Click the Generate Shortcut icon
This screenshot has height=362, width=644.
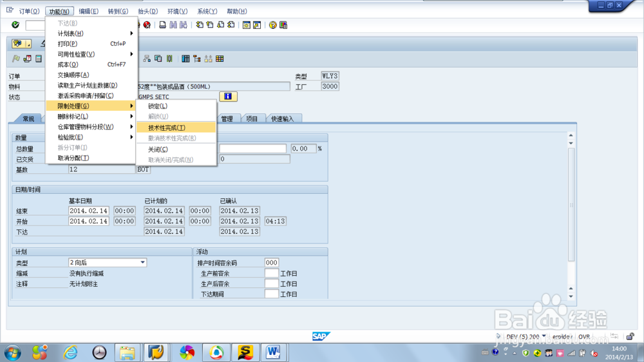pos(257,25)
